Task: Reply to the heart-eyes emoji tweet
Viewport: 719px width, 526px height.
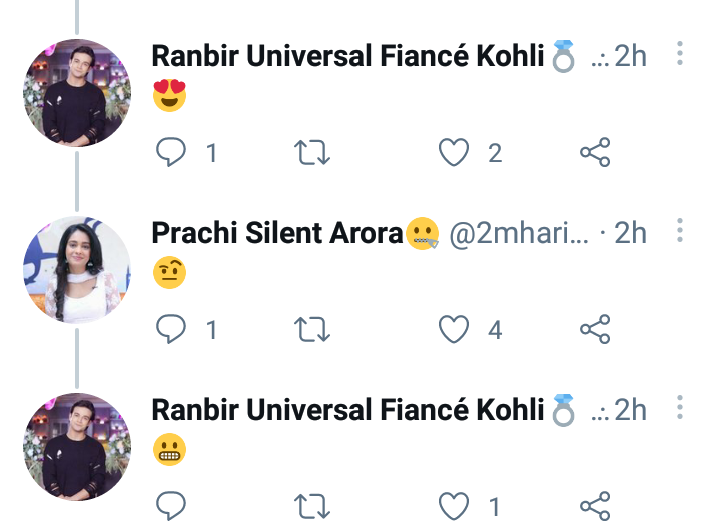Action: pyautogui.click(x=171, y=152)
